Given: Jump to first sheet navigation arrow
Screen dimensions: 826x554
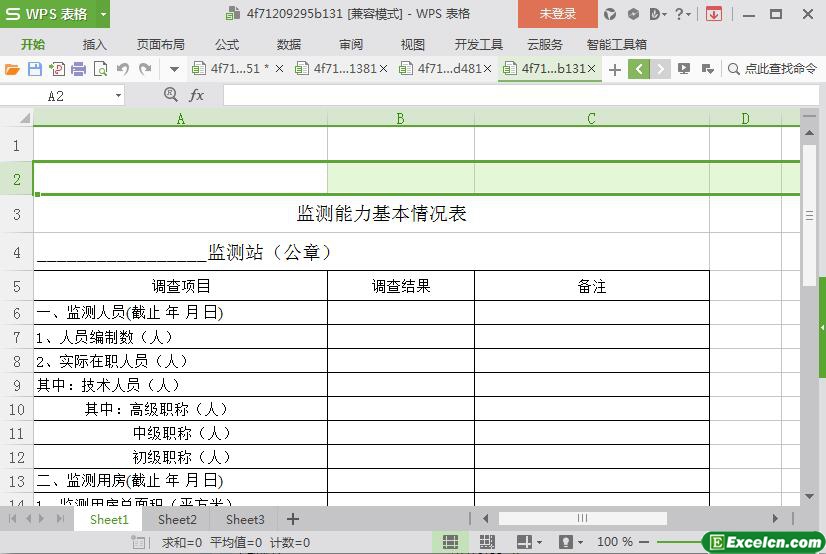Looking at the screenshot, I should coord(13,519).
